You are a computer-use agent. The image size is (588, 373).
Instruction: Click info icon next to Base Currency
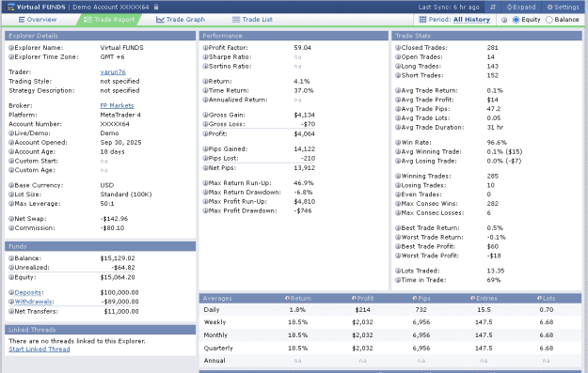click(11, 185)
